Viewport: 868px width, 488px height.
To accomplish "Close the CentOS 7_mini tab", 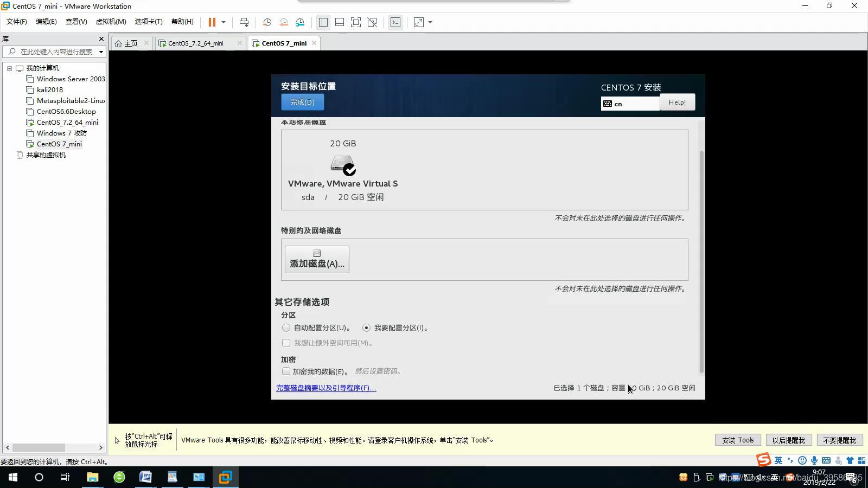I will pos(314,43).
